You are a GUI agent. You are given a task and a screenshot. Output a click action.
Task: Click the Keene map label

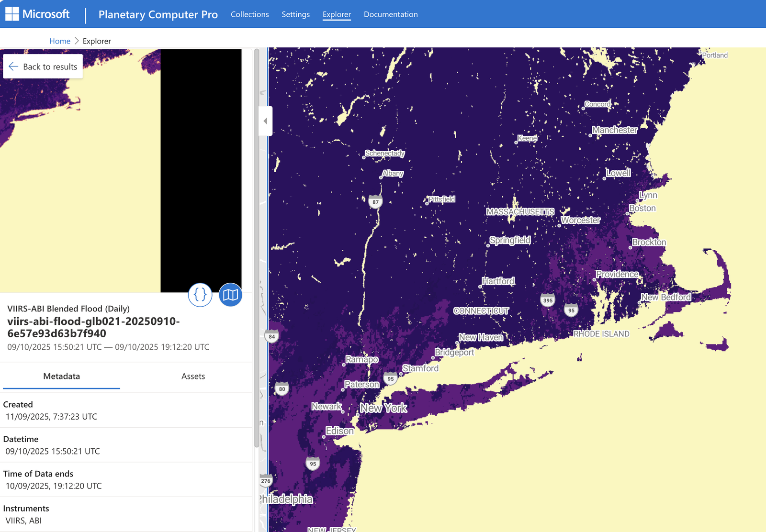[527, 138]
